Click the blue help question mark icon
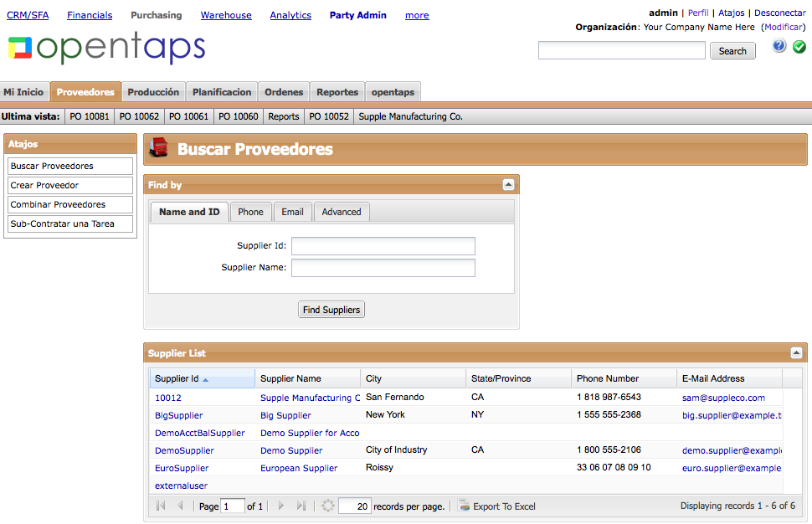812x524 pixels. tap(779, 46)
